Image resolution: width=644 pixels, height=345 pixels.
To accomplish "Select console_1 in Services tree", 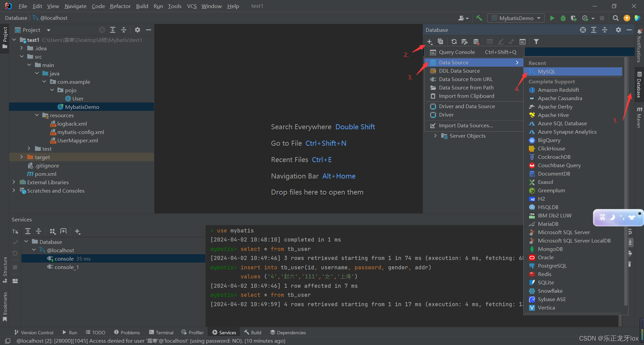I will pos(66,267).
